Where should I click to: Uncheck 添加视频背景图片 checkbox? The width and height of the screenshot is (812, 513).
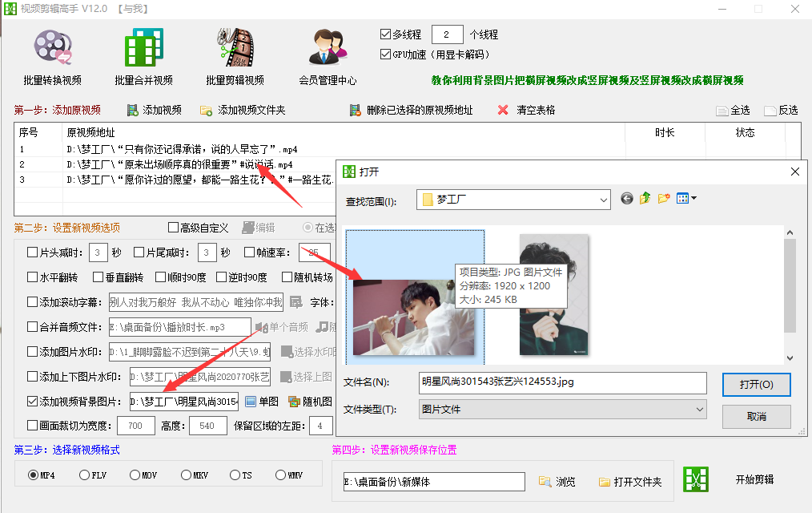point(32,402)
